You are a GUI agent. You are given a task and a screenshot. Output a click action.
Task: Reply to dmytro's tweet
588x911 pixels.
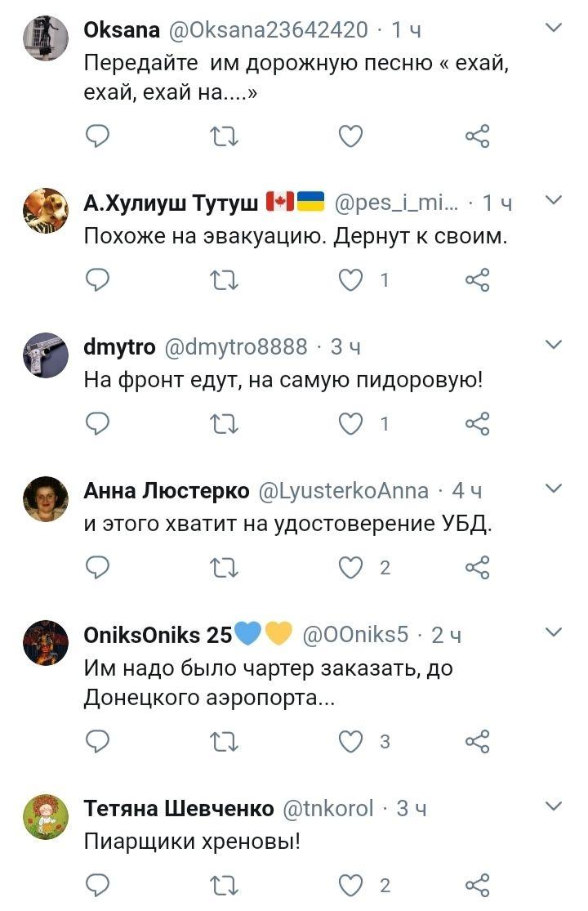click(97, 423)
